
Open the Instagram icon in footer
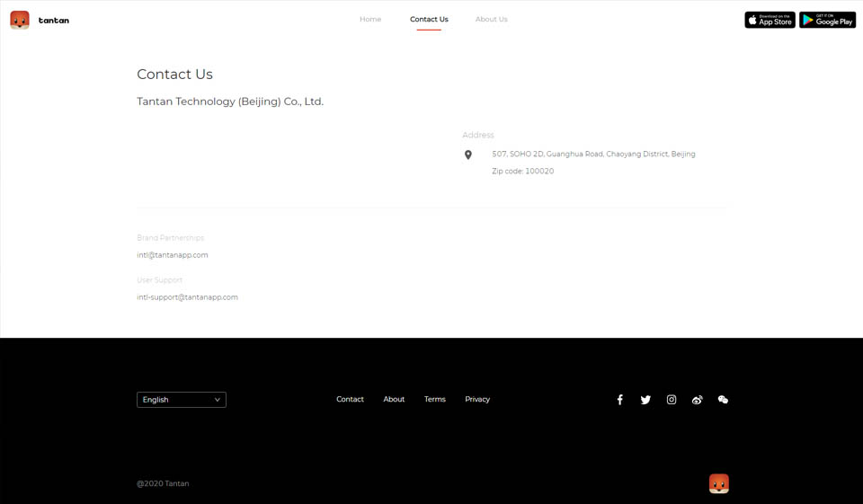(x=672, y=400)
